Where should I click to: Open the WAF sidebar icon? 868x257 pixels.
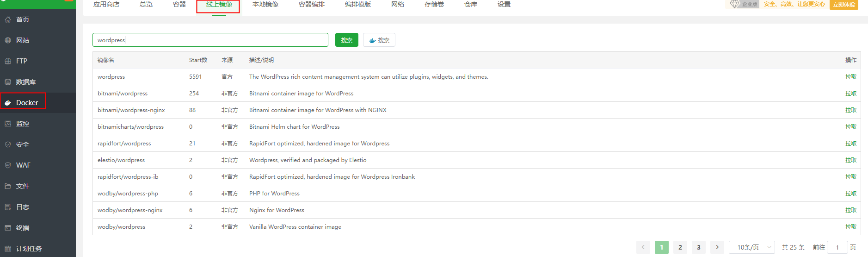pyautogui.click(x=8, y=165)
